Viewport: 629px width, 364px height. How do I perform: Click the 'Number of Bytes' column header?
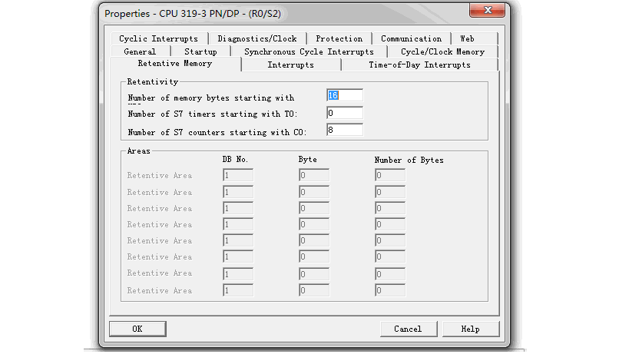(x=409, y=160)
